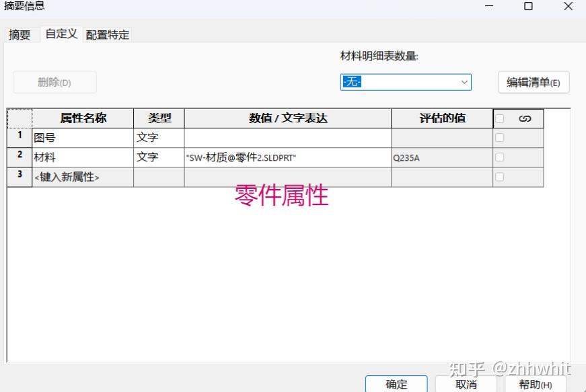Toggle the header row link checkbox

click(x=499, y=119)
